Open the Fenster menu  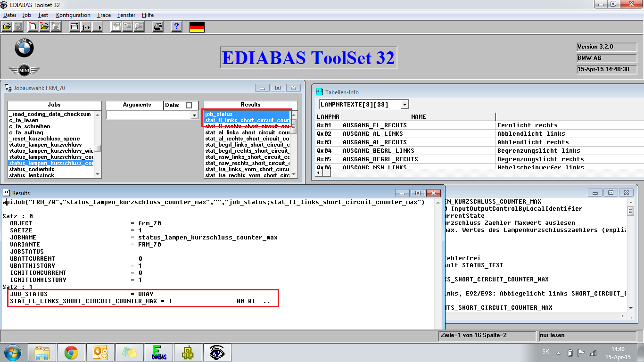click(126, 15)
